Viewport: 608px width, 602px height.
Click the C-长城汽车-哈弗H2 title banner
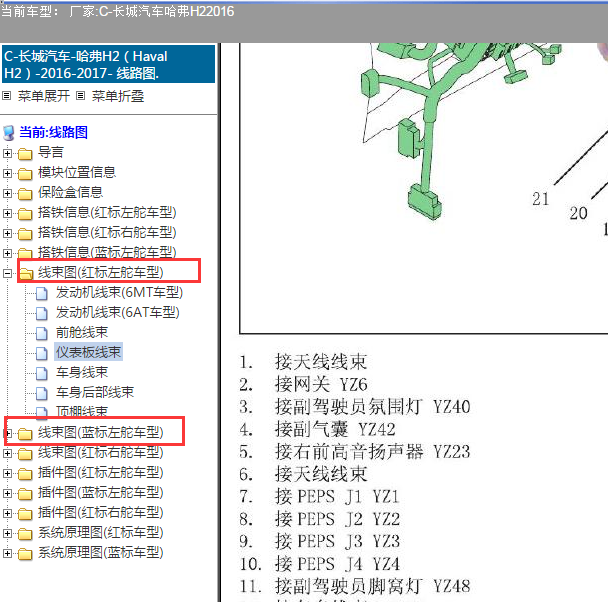click(x=109, y=64)
